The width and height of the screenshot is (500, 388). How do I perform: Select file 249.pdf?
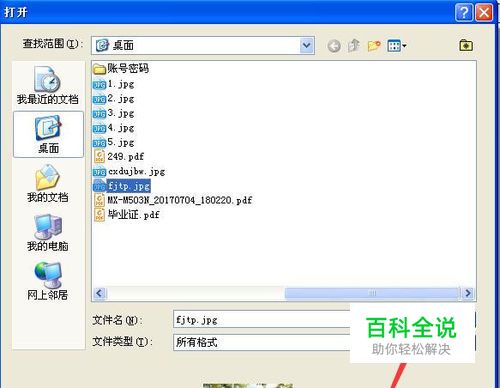coord(119,157)
